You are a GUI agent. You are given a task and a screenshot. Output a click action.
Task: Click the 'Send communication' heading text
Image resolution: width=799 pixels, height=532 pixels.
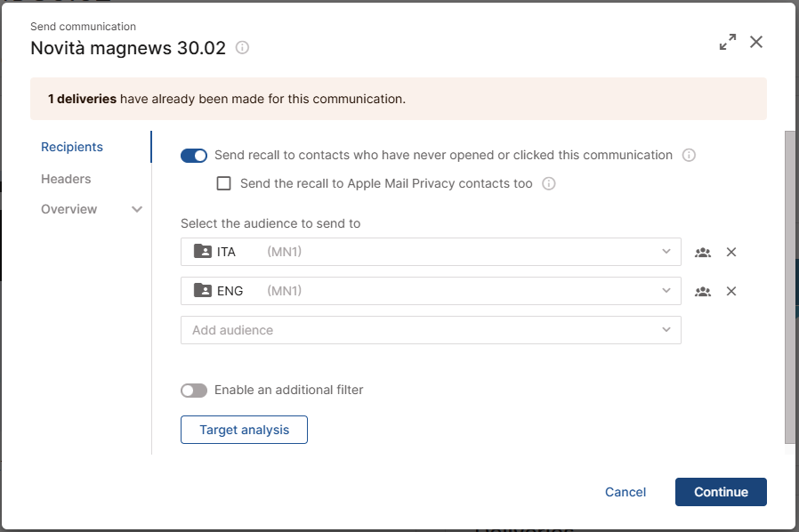point(83,27)
